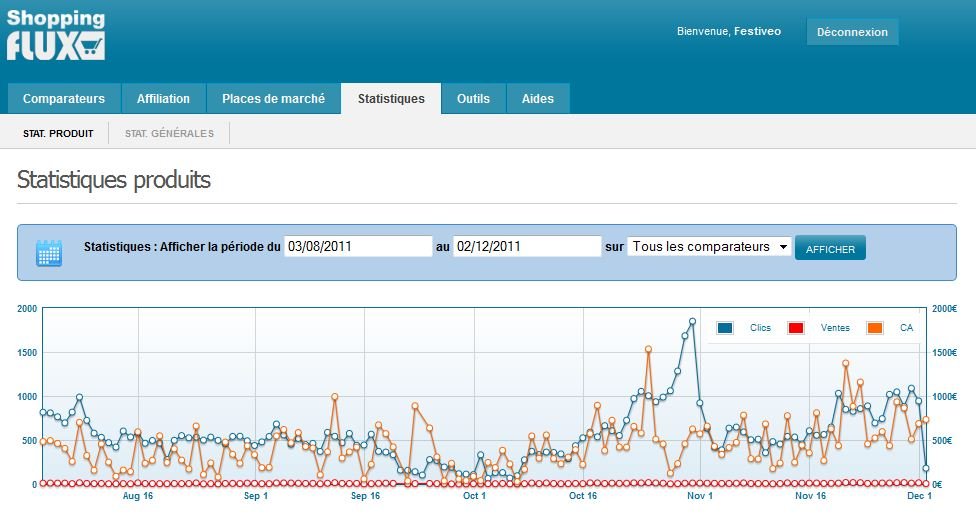This screenshot has height=518, width=976.
Task: Click the red Ventes legend swatch
Action: click(x=796, y=328)
